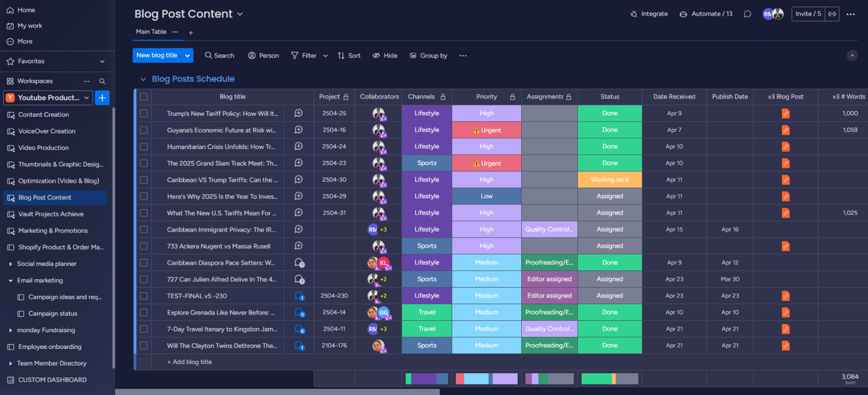This screenshot has width=868, height=395.
Task: Click the Invite / 5 button
Action: [808, 14]
